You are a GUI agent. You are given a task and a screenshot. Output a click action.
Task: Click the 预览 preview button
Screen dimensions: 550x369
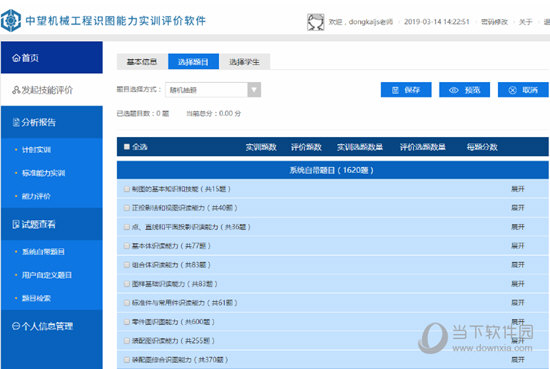pos(464,90)
